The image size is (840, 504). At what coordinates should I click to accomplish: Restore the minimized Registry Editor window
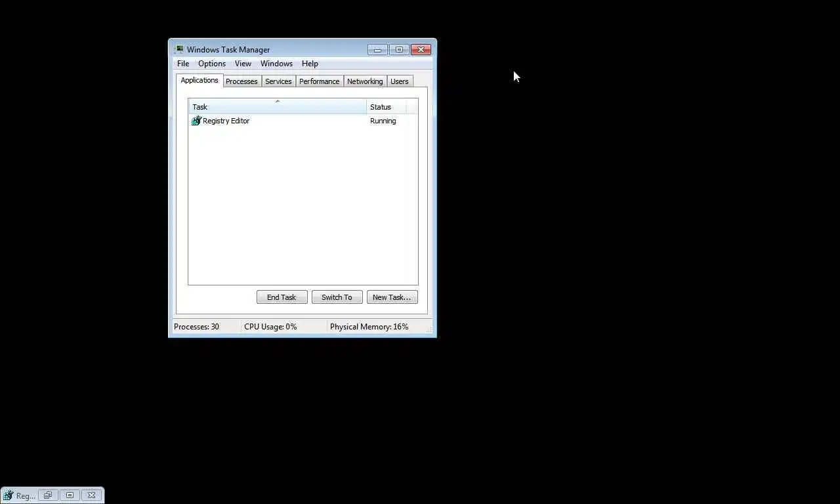tap(48, 495)
